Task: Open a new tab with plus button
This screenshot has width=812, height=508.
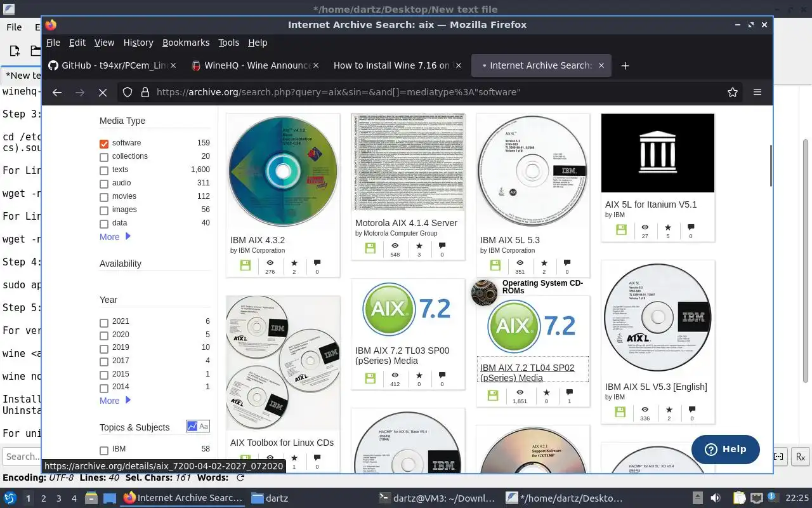Action: pyautogui.click(x=625, y=65)
